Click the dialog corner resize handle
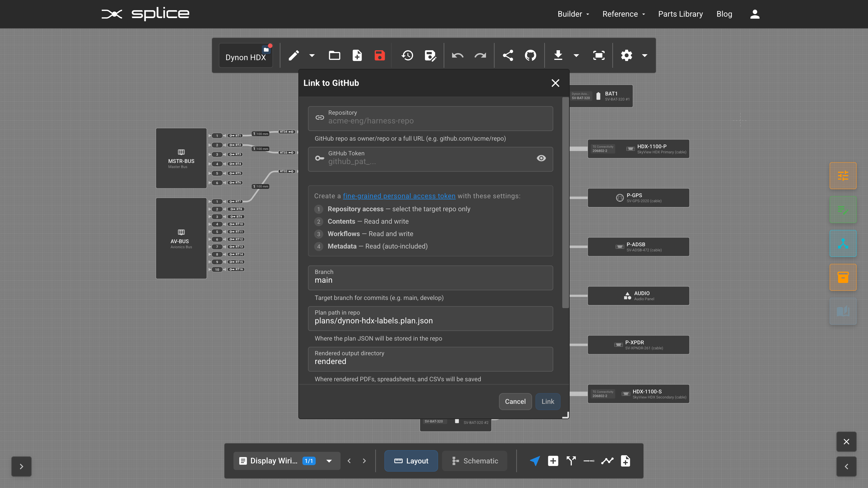This screenshot has height=488, width=868. pyautogui.click(x=566, y=415)
